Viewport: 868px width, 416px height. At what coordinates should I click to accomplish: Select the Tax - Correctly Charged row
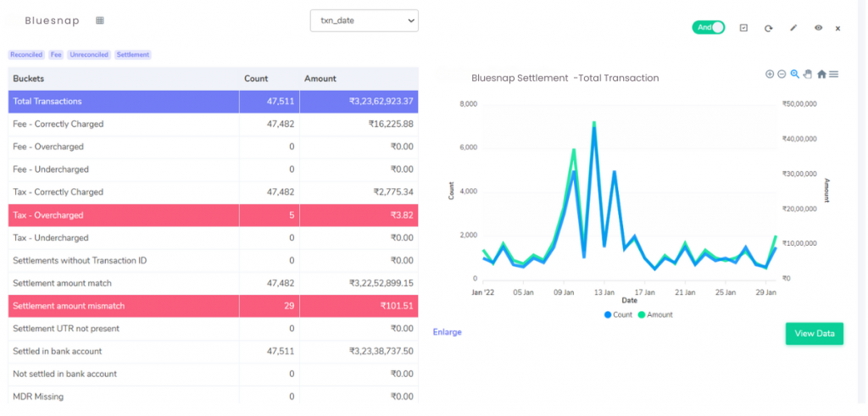tap(213, 192)
